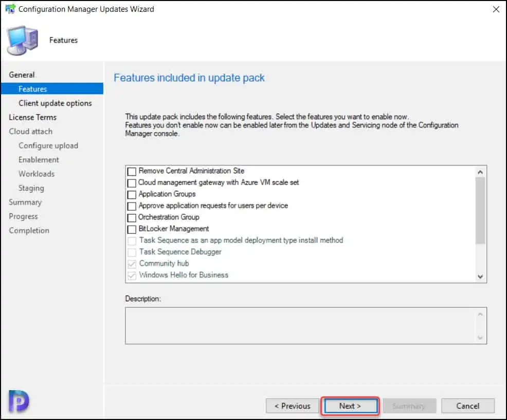Click the features list scroll down arrow
Image resolution: width=507 pixels, height=420 pixels.
pos(480,277)
